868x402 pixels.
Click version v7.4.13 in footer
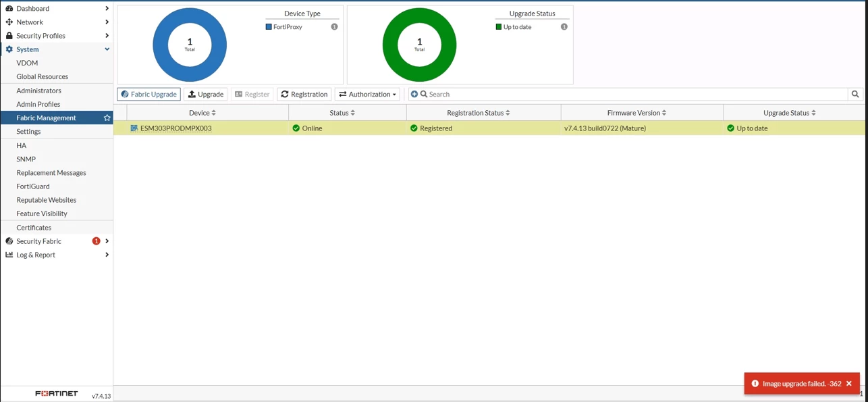point(101,396)
